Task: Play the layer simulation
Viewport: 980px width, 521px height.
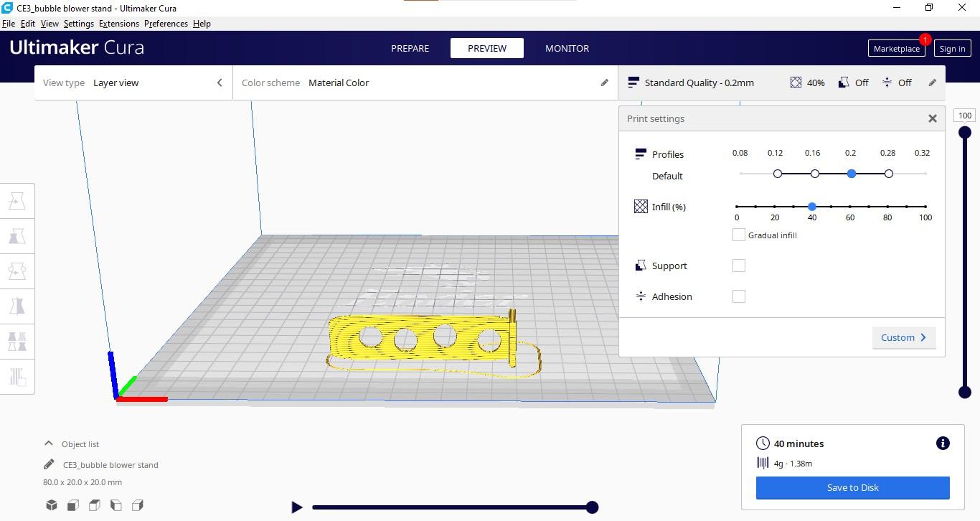Action: [296, 507]
